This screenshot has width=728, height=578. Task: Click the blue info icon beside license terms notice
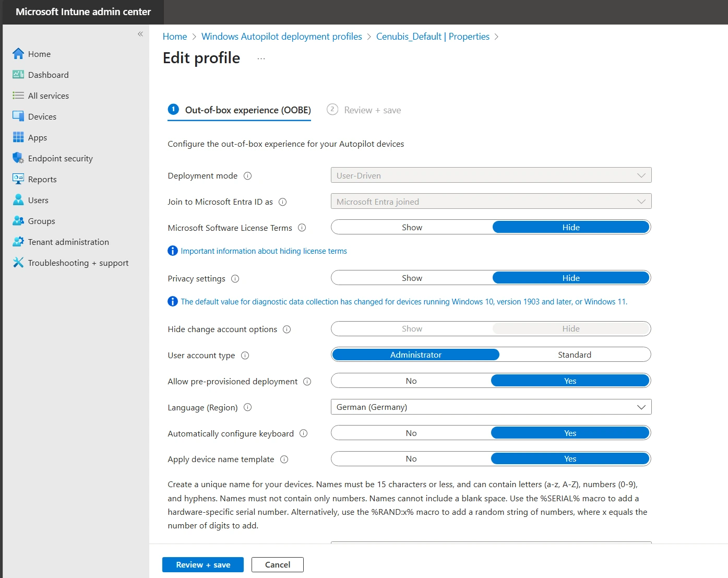(173, 251)
